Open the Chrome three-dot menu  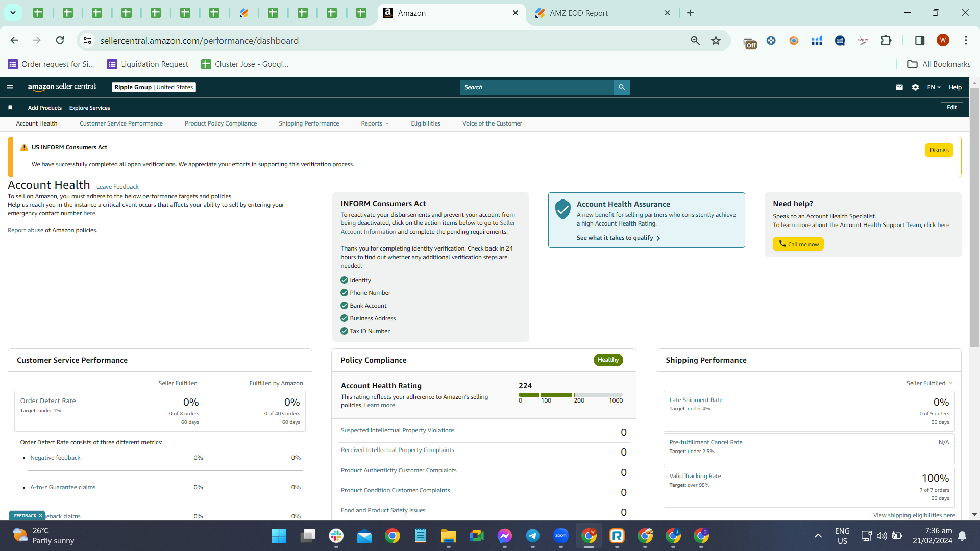pyautogui.click(x=966, y=40)
